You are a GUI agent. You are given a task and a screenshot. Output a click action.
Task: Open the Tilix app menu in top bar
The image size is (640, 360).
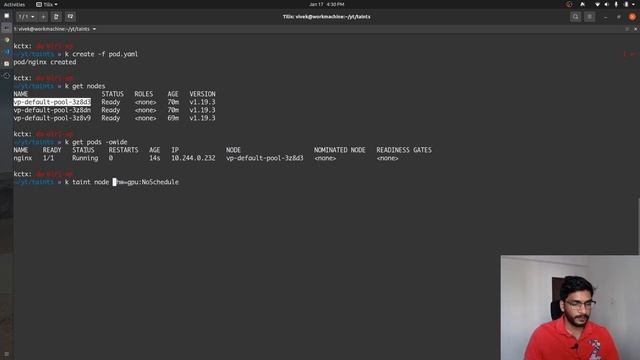click(x=47, y=4)
